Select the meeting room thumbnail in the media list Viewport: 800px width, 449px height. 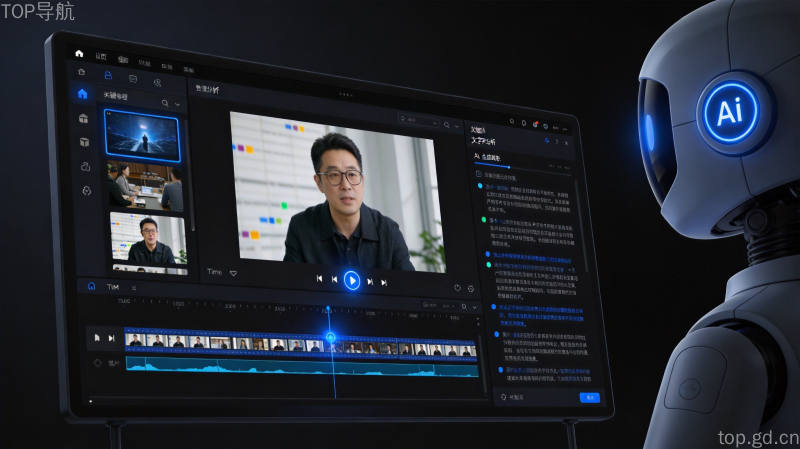[x=145, y=186]
